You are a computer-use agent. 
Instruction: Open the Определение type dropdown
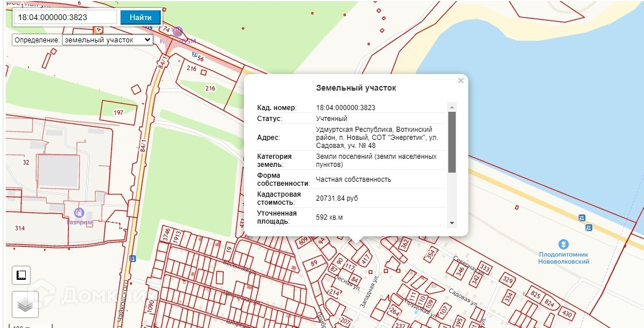tap(107, 40)
